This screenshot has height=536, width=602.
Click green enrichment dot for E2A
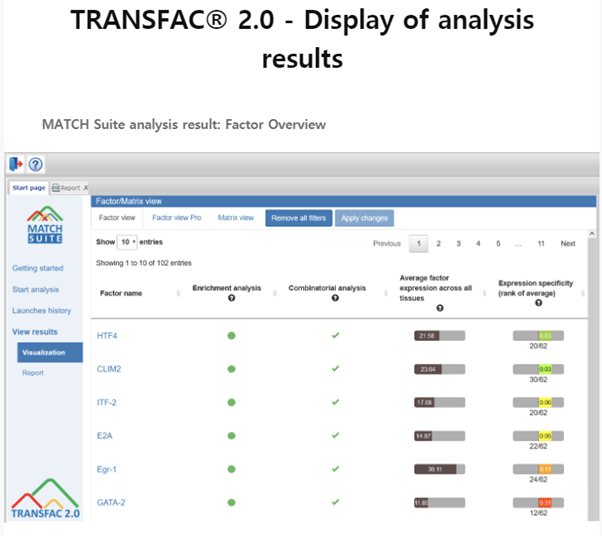[232, 436]
